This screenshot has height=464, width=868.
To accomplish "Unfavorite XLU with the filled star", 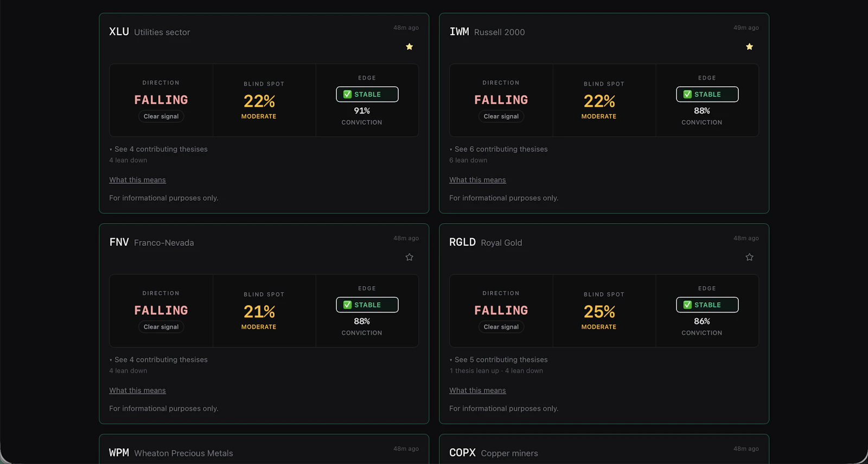I will [410, 47].
